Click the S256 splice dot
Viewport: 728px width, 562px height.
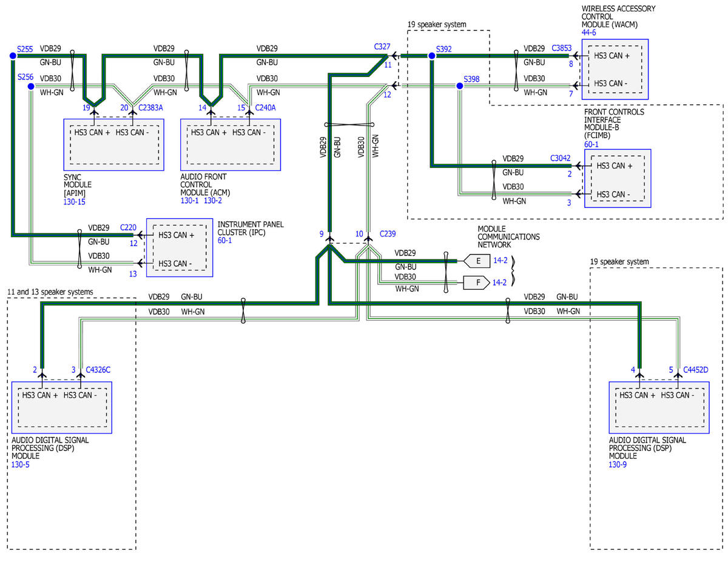[x=30, y=86]
